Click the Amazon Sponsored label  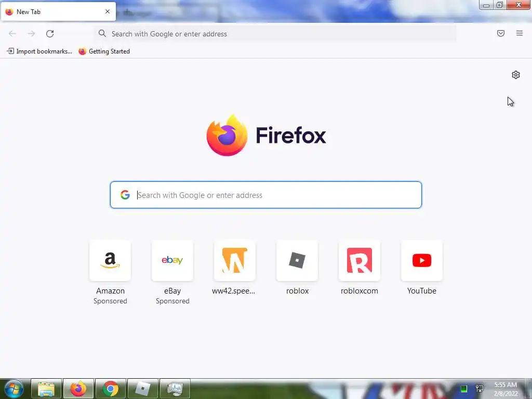pyautogui.click(x=110, y=301)
